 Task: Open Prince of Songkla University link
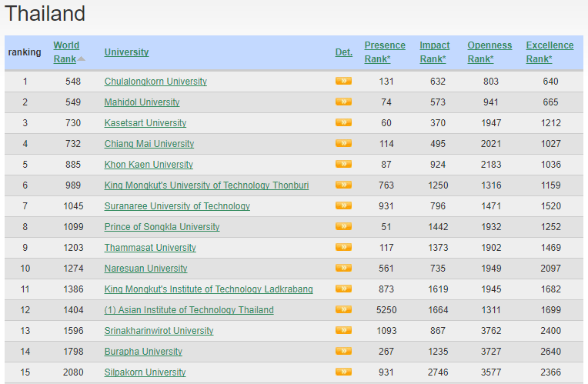(x=162, y=227)
